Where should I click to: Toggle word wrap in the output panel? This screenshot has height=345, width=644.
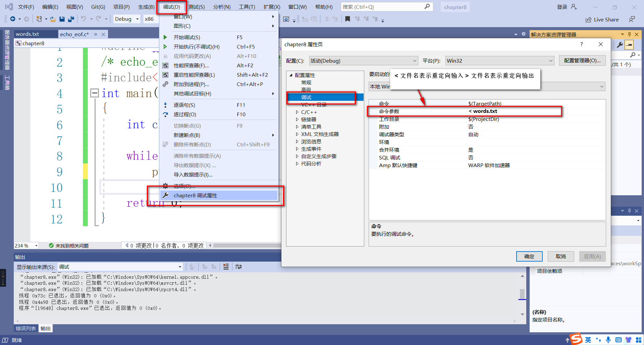[238, 267]
